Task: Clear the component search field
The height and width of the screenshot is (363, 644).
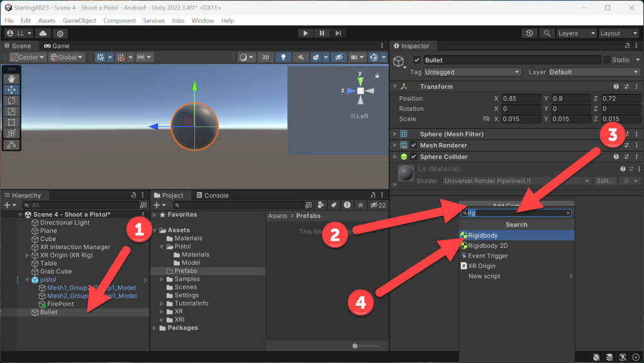Action: tap(568, 213)
